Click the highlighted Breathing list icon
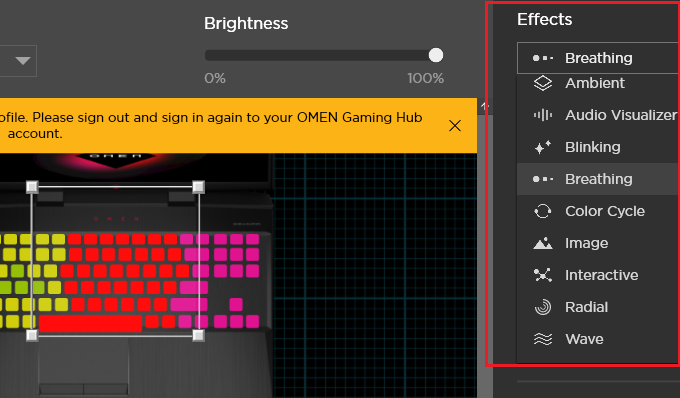This screenshot has width=680, height=398. click(543, 179)
